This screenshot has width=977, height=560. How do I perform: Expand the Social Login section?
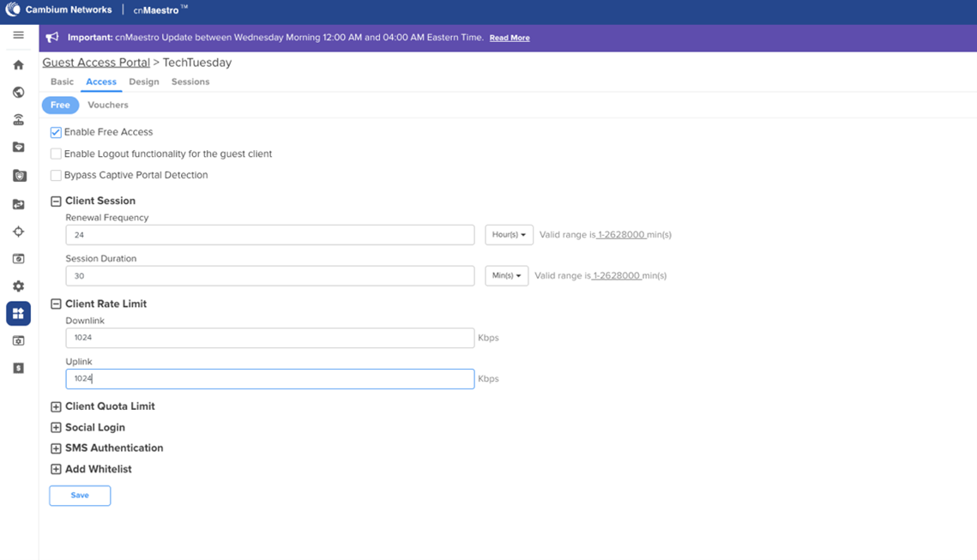pyautogui.click(x=56, y=427)
